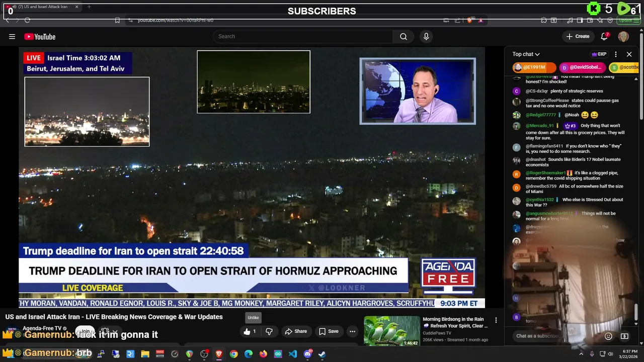
Task: Open Brave Wallet icon in toolbar
Action: (x=590, y=20)
